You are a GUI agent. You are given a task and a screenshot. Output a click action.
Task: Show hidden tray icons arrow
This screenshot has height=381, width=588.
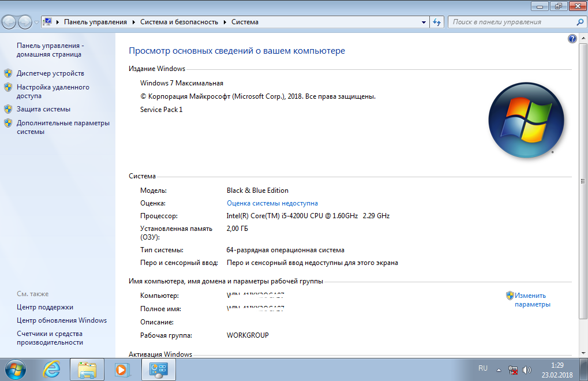coord(499,370)
